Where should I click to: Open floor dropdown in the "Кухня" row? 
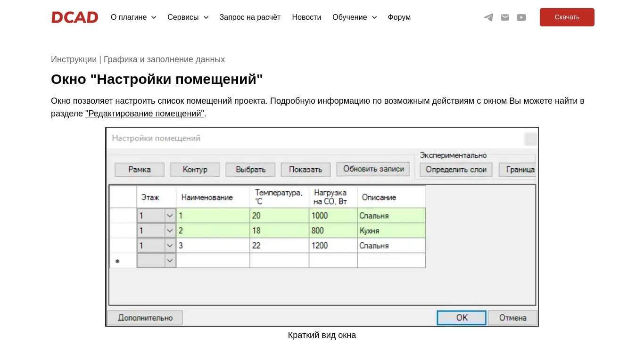pos(170,231)
